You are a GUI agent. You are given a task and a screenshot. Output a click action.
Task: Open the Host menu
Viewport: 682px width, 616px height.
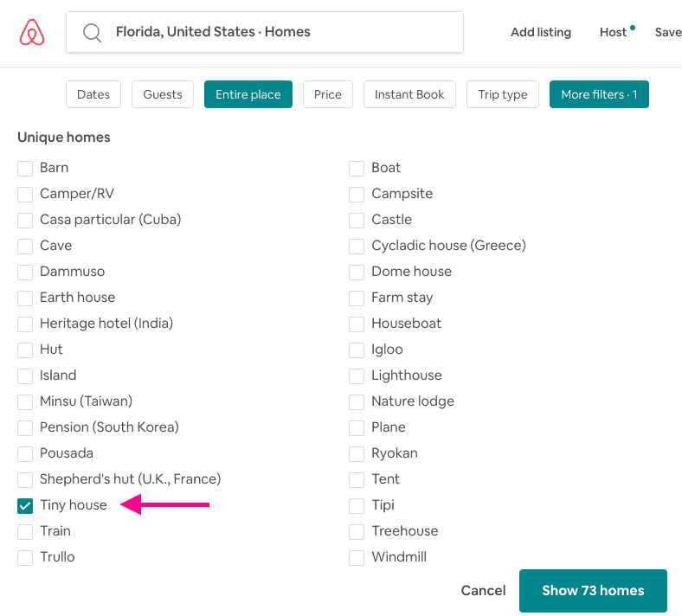point(613,32)
